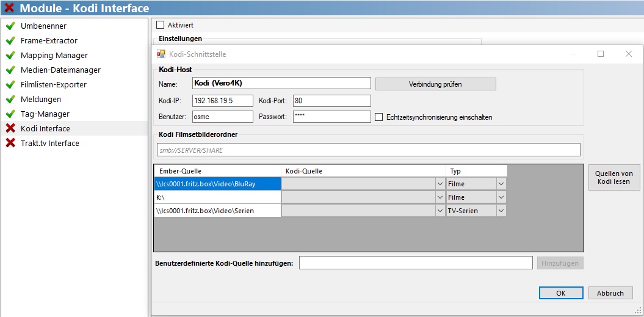Maximize the Kodi-Schnittstelle dialog
This screenshot has width=644, height=317.
pyautogui.click(x=601, y=54)
